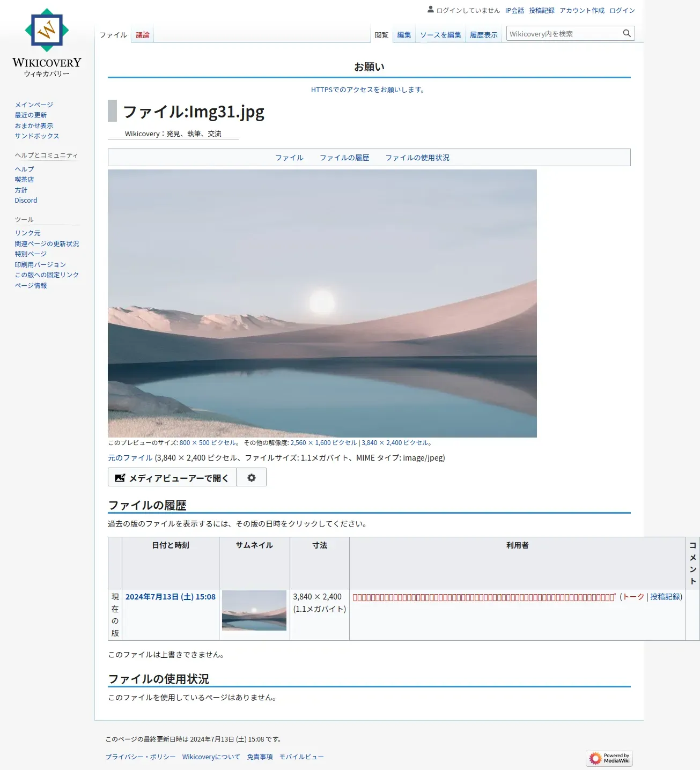Open 特別ページ link
Viewport: 700px width, 770px height.
tap(31, 254)
